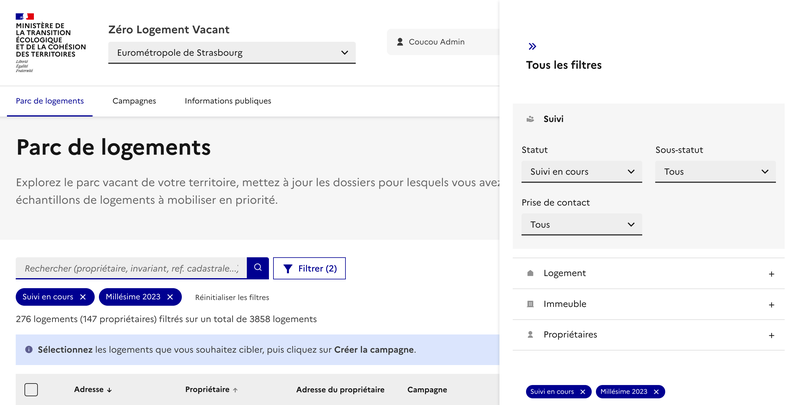Viewport: 798px width, 405px height.
Task: Sort by Adresse using the down arrow
Action: tap(109, 390)
